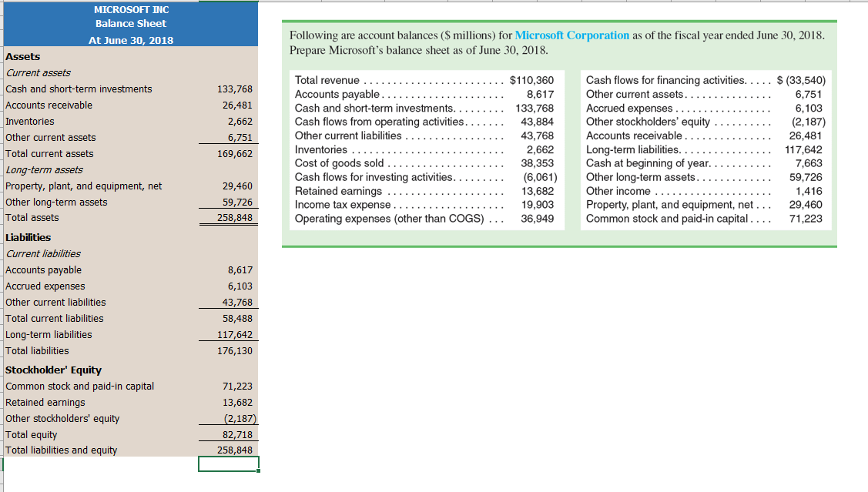
Task: Select the balance sheet 8,617 accounts payable value
Action: tap(240, 270)
